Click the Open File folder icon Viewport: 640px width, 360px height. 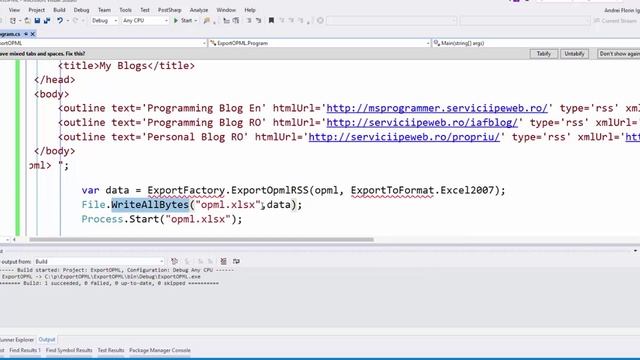[x=27, y=20]
